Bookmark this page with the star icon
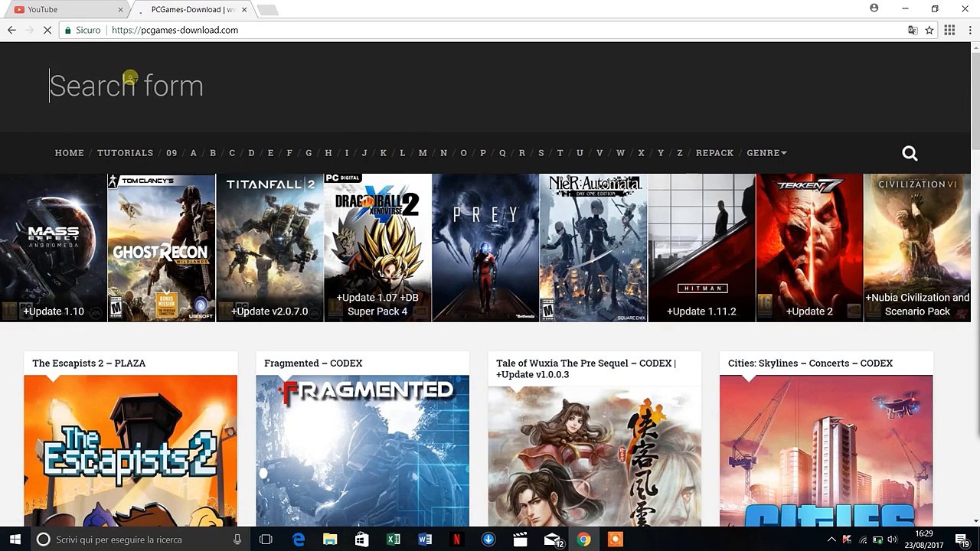Image resolution: width=980 pixels, height=551 pixels. (x=929, y=30)
